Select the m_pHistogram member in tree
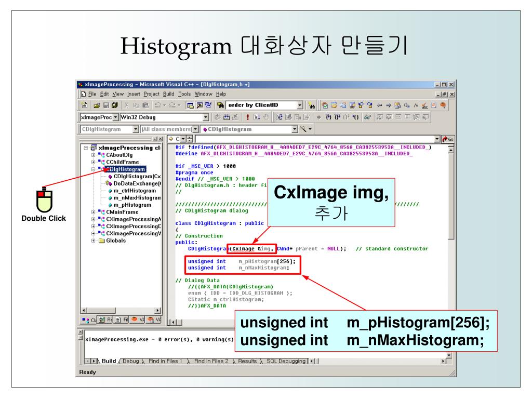The height and width of the screenshot is (399, 532). click(132, 205)
